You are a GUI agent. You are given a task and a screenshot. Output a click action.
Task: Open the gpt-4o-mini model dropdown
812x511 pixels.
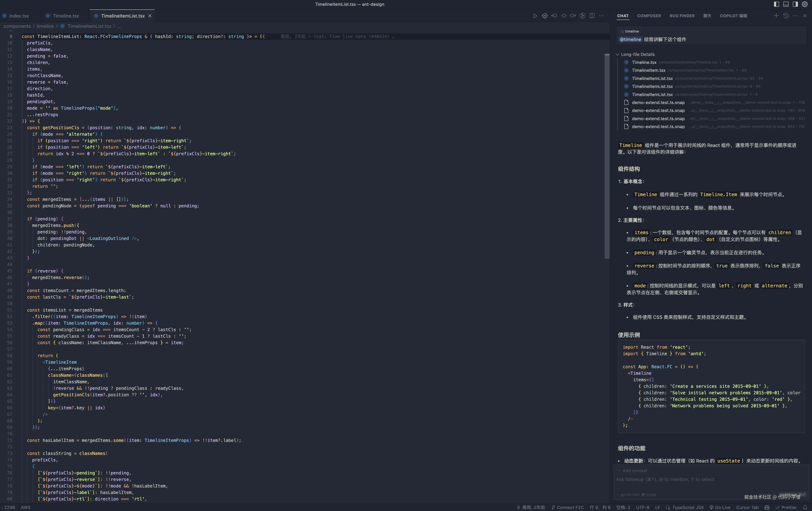point(629,495)
